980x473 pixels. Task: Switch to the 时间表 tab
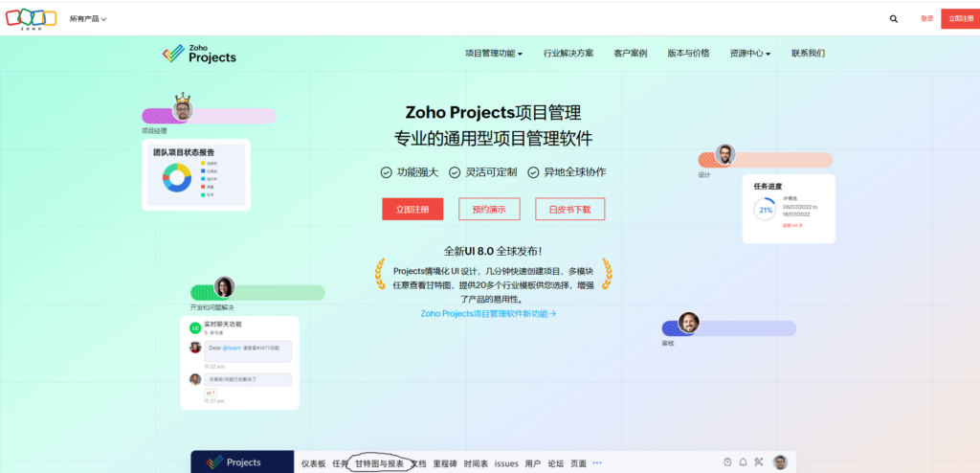coord(477,463)
